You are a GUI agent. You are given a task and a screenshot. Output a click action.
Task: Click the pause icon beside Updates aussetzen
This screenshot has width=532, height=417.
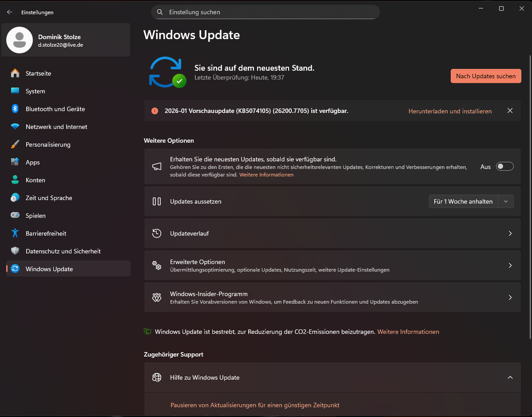157,201
